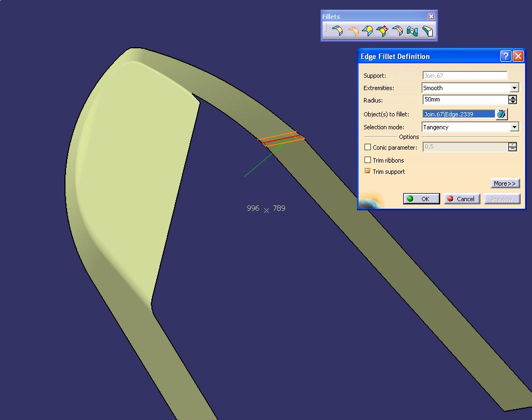Image resolution: width=532 pixels, height=420 pixels.
Task: Click the "Options" section label
Action: point(409,137)
